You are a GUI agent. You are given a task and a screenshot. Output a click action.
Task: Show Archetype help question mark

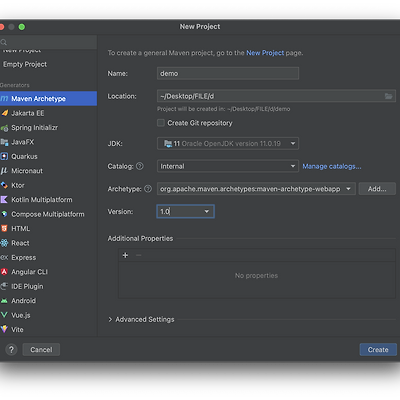point(148,189)
